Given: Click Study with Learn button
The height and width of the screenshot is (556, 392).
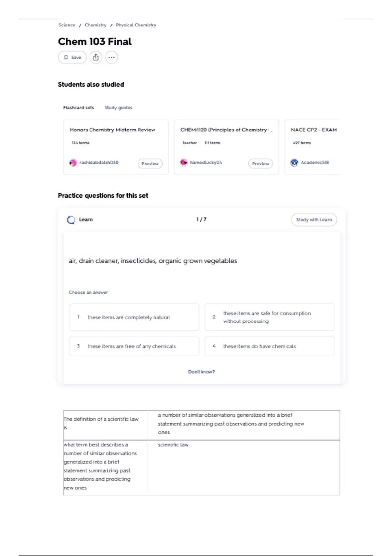Looking at the screenshot, I should click(314, 220).
